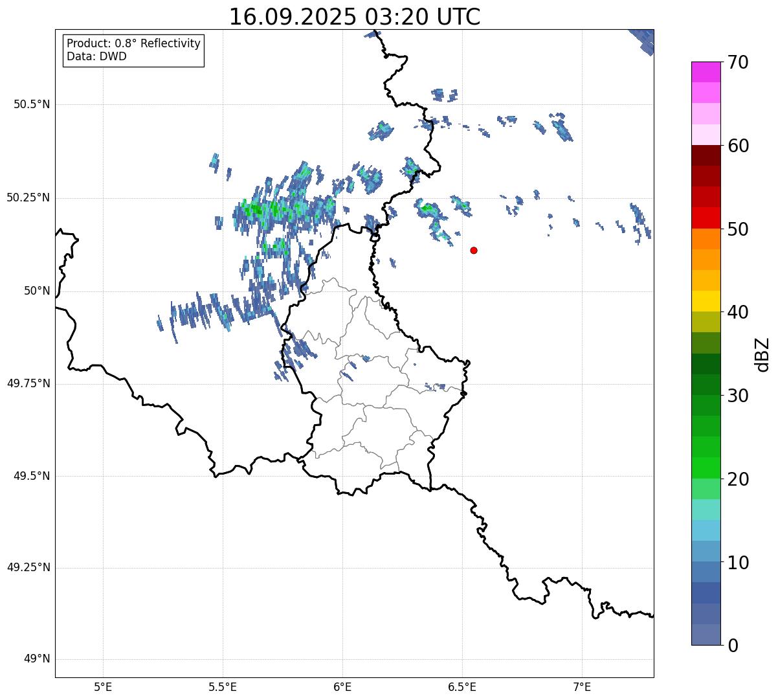Click the latitude label '50°N'
This screenshot has width=778, height=700.
pyautogui.click(x=37, y=291)
